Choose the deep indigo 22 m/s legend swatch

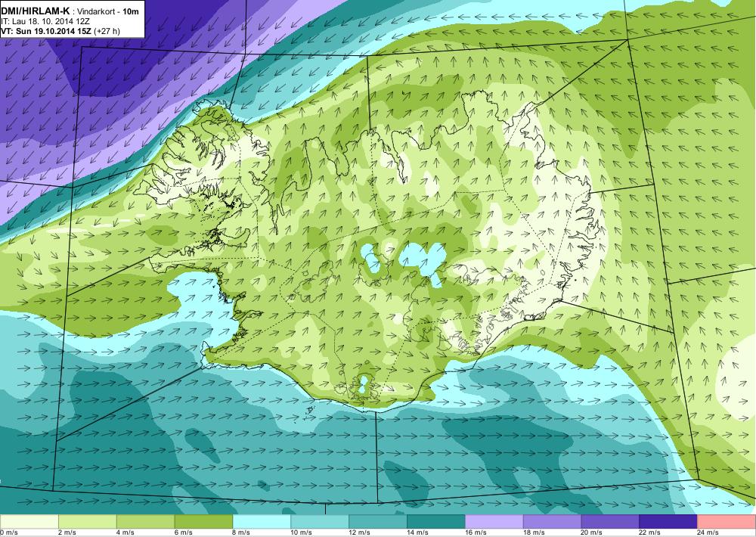tap(668, 522)
